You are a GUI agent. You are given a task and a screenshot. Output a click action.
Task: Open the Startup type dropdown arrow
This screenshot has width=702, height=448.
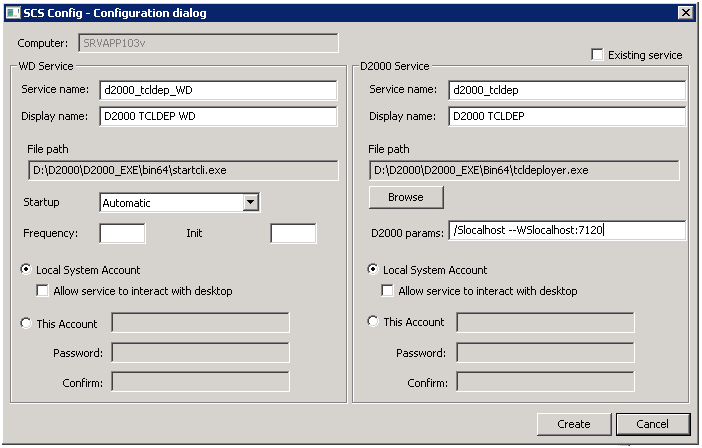pos(251,203)
